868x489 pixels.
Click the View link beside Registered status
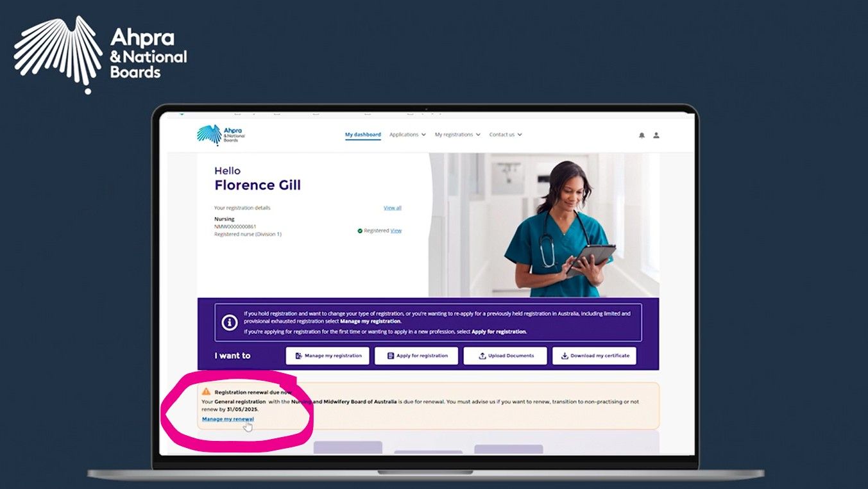(396, 231)
